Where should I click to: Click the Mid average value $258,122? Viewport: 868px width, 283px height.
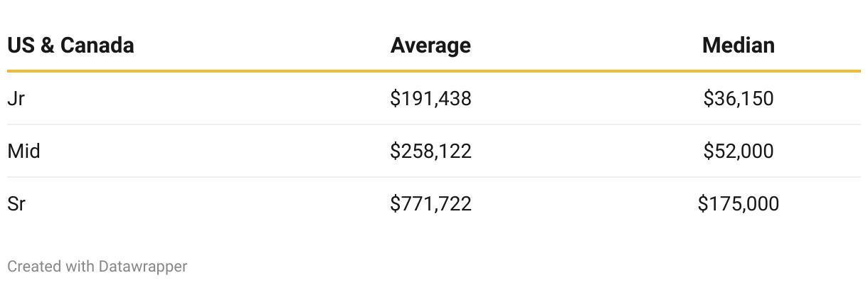430,151
